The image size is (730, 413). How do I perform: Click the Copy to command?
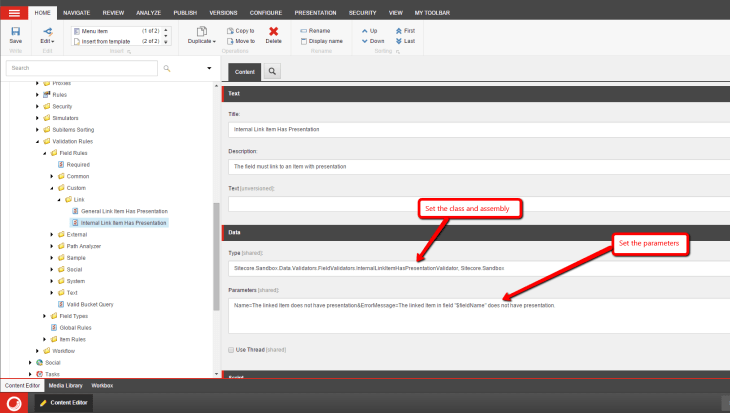[x=240, y=31]
